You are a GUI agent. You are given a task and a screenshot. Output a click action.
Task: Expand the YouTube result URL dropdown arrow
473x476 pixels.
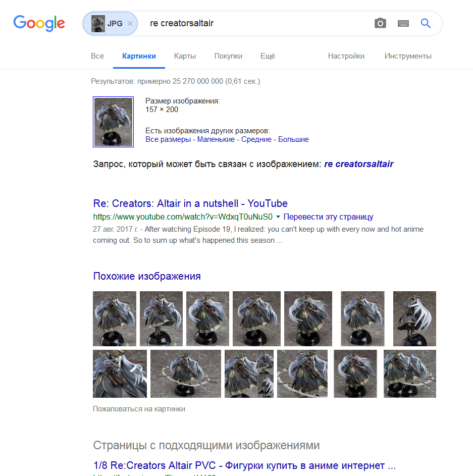pyautogui.click(x=278, y=217)
